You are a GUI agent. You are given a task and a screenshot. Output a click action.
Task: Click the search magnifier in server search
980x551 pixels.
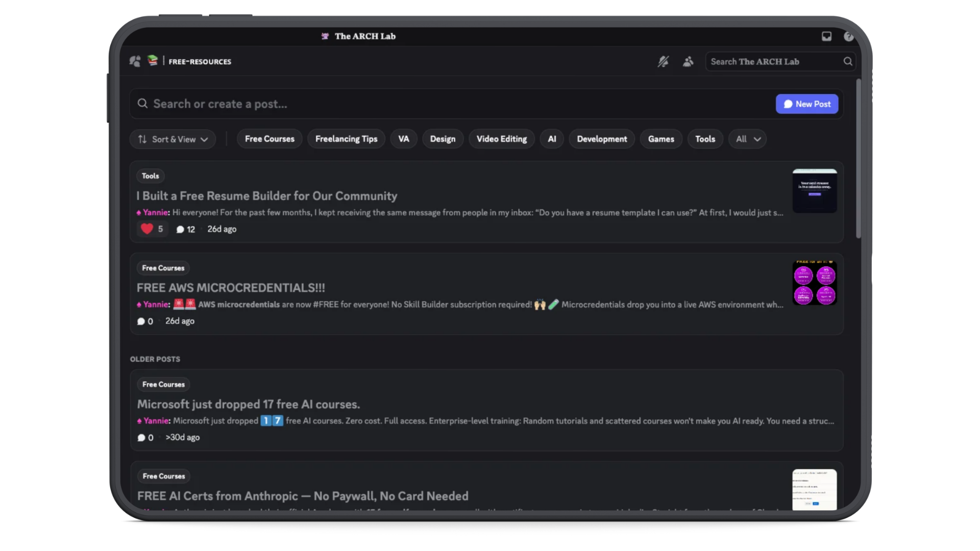(x=848, y=61)
